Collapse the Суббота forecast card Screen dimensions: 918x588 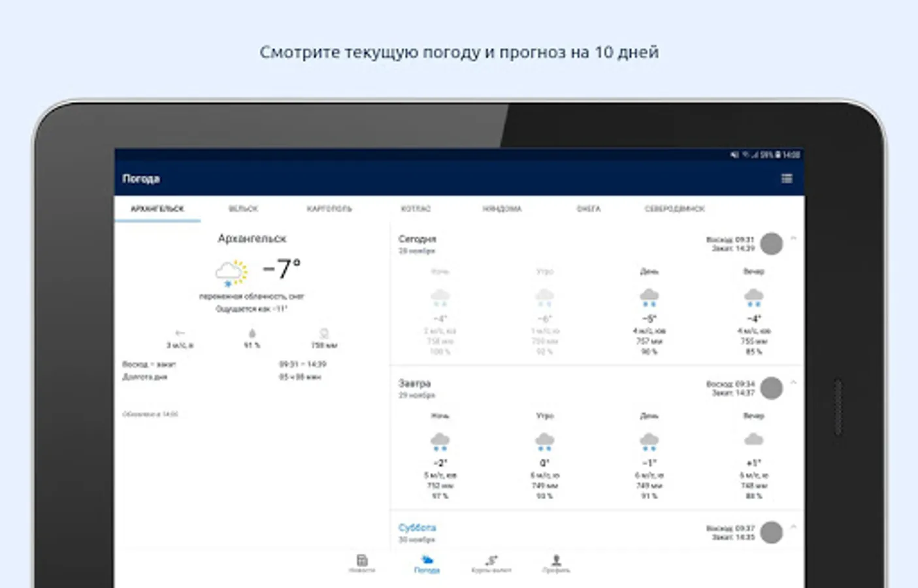793,526
